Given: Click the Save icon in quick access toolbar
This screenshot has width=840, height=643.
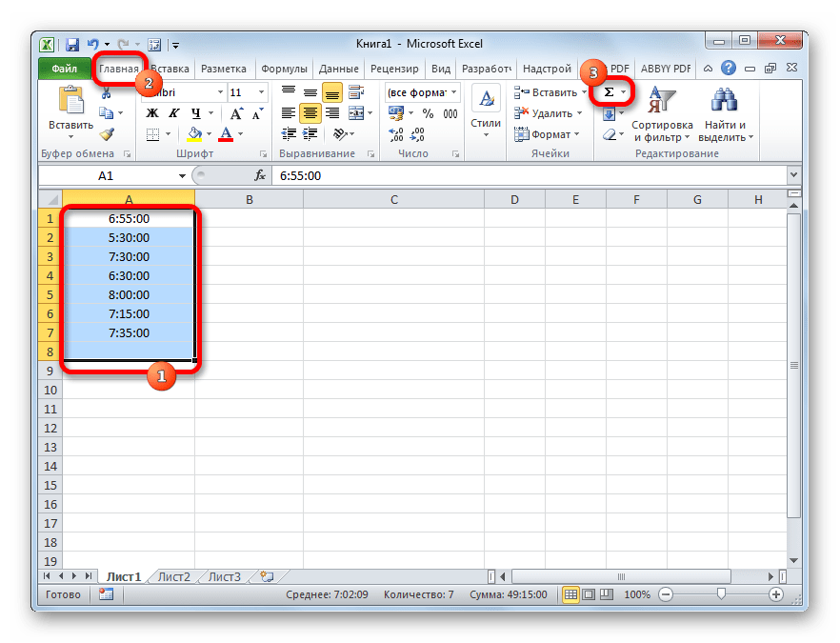Looking at the screenshot, I should point(72,44).
